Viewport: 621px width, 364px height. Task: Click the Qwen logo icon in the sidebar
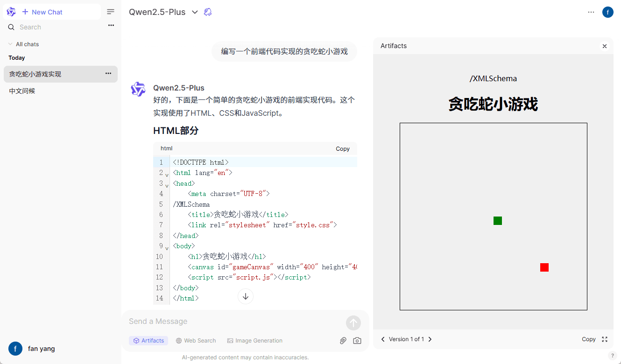coord(11,12)
